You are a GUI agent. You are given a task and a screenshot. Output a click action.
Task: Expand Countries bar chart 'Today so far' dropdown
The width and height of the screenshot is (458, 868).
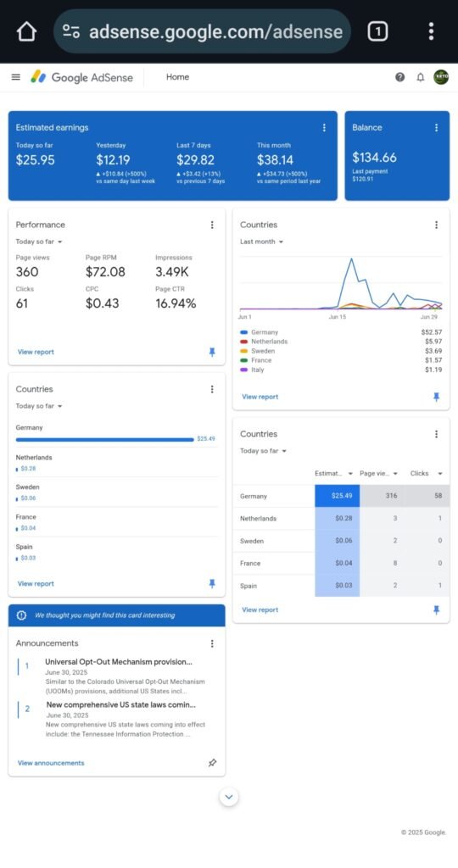(x=39, y=406)
